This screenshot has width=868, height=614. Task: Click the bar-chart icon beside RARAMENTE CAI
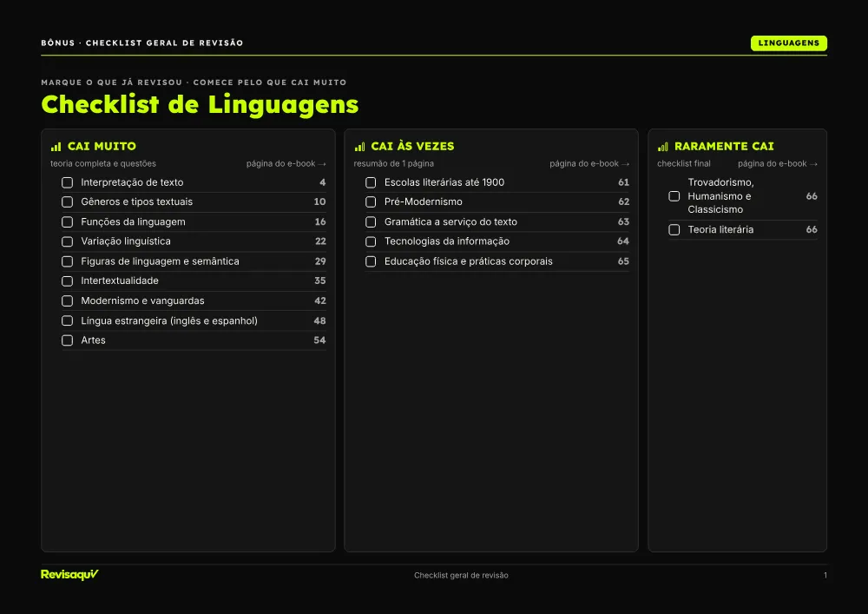click(662, 147)
